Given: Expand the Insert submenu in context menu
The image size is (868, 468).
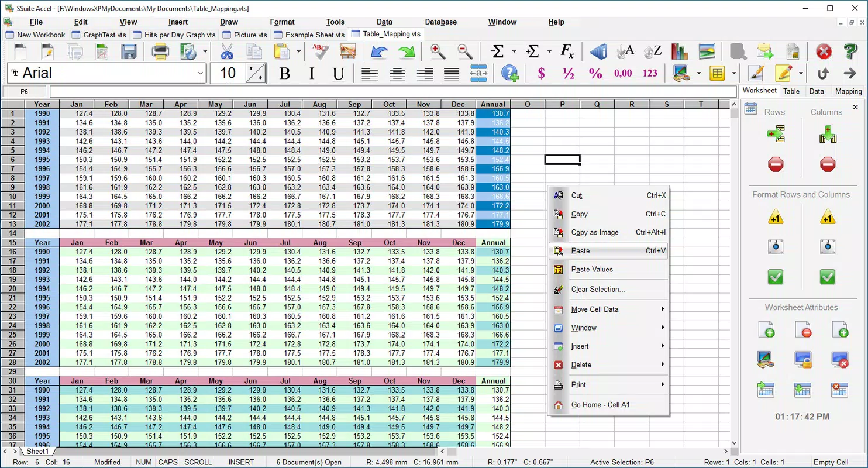Looking at the screenshot, I should (x=608, y=346).
